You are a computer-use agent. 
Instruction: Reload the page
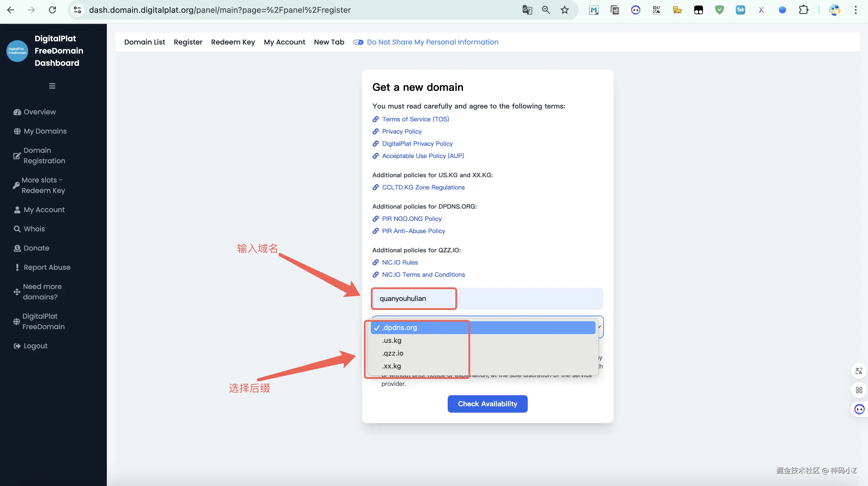[x=52, y=10]
